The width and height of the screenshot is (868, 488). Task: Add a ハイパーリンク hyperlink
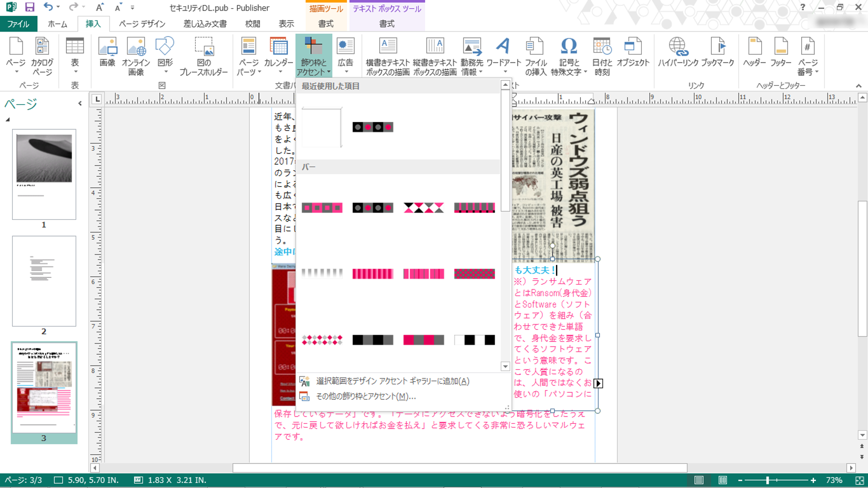point(678,53)
